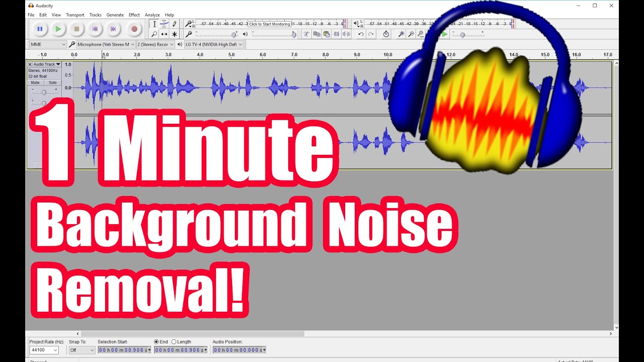Select the Draw (pencil) tool
Image resolution: width=644 pixels, height=362 pixels.
(x=175, y=24)
